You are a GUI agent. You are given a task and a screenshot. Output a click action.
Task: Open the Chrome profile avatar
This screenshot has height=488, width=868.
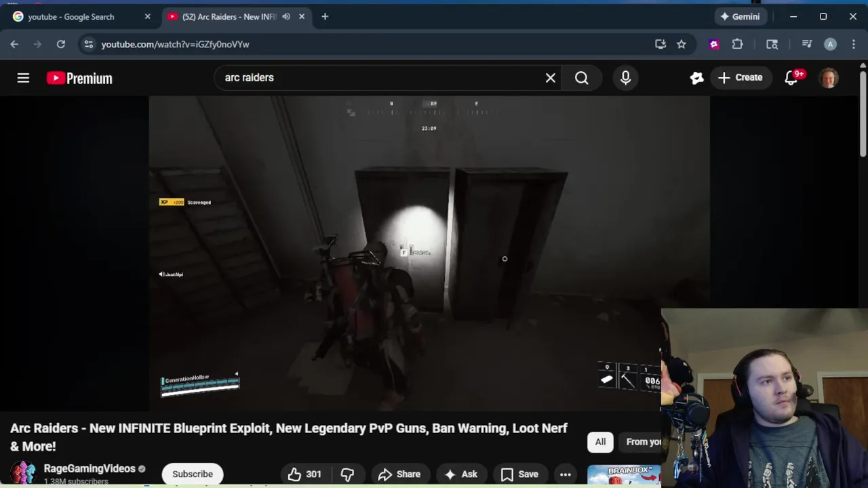[x=830, y=44]
